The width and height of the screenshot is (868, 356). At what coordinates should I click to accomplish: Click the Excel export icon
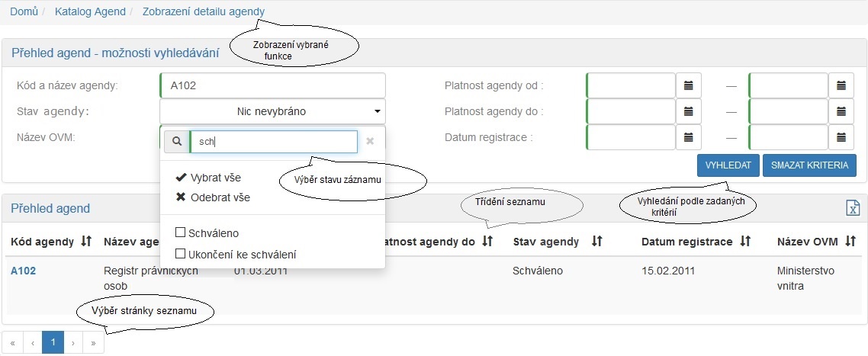(x=853, y=209)
